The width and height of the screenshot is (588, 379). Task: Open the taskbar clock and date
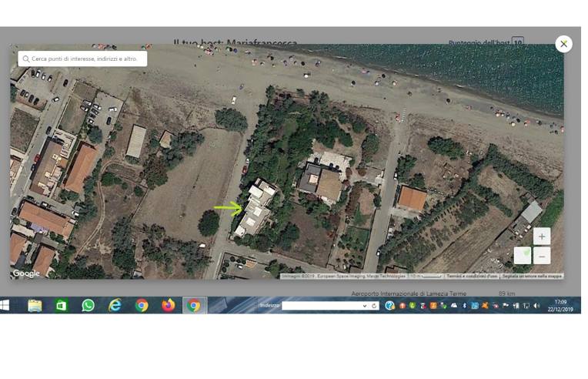pos(560,306)
